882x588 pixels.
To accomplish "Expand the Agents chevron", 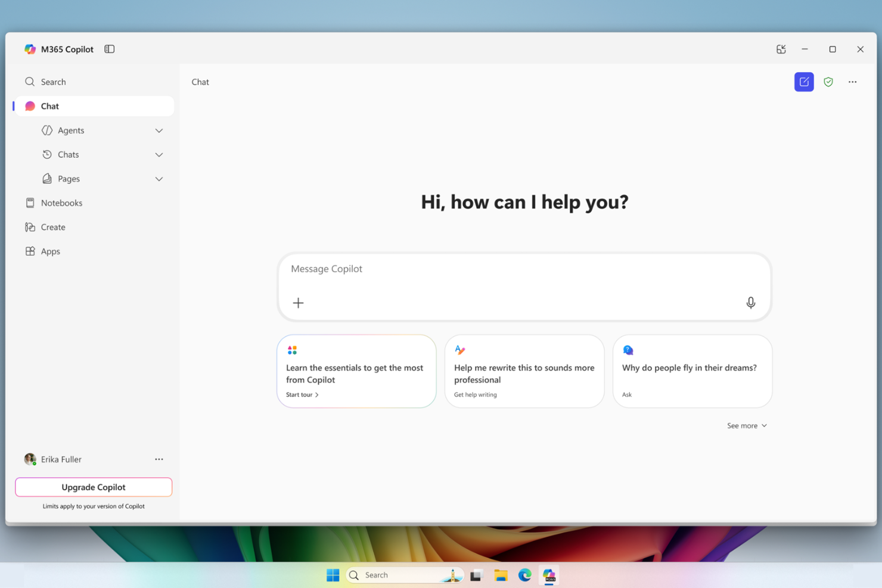I will [x=159, y=130].
